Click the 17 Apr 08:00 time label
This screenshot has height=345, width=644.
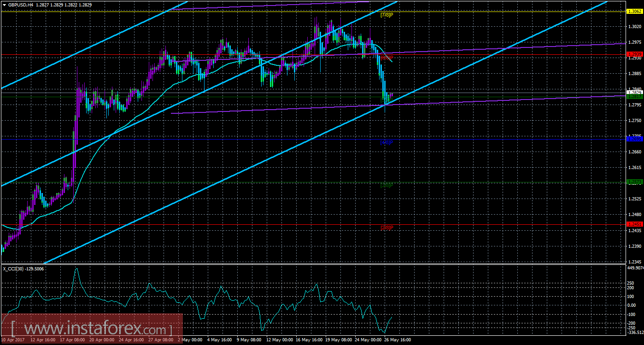pos(73,340)
